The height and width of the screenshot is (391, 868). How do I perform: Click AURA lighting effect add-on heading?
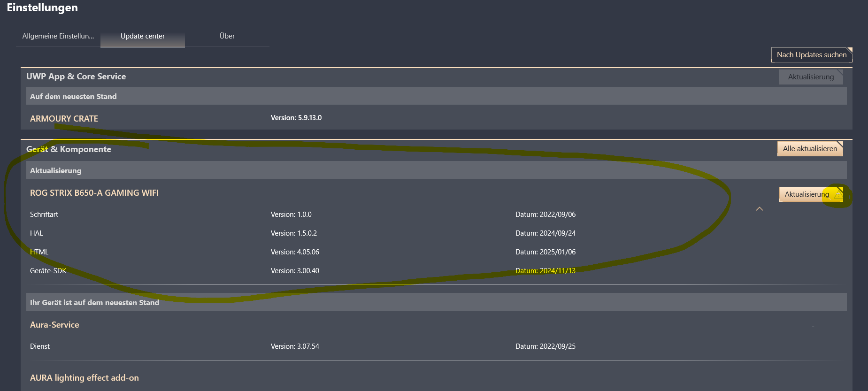(84, 378)
